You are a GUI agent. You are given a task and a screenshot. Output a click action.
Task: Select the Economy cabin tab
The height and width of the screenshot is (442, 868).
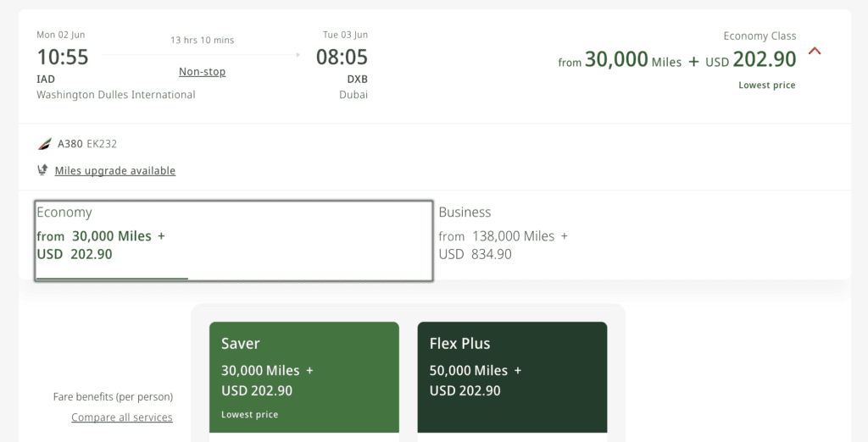pos(234,240)
